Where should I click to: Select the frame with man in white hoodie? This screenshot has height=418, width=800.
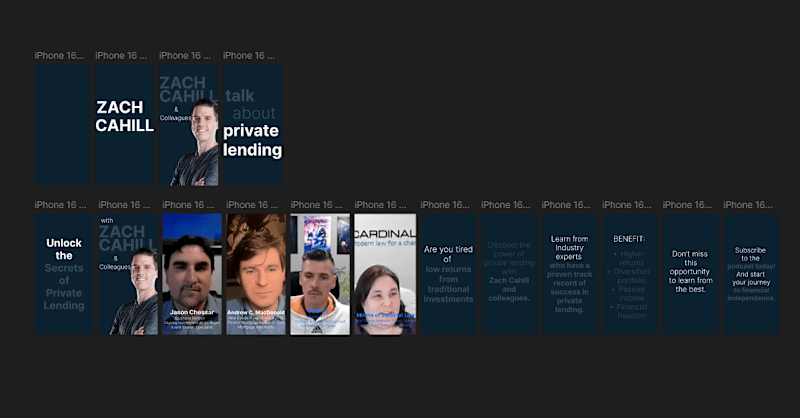pyautogui.click(x=320, y=275)
